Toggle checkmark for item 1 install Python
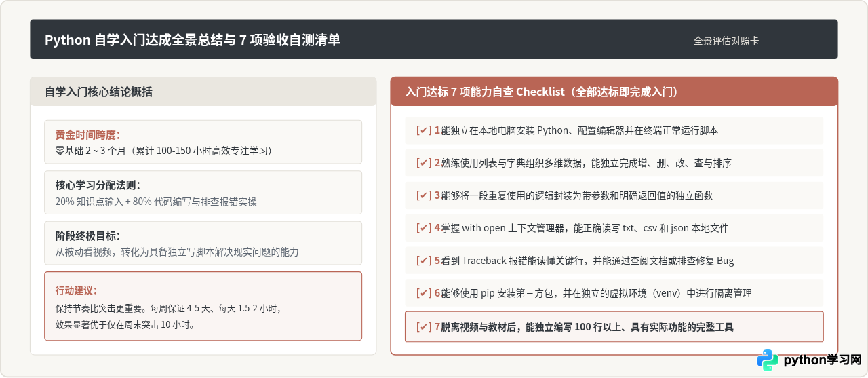Image resolution: width=868 pixels, height=378 pixels. [x=424, y=130]
